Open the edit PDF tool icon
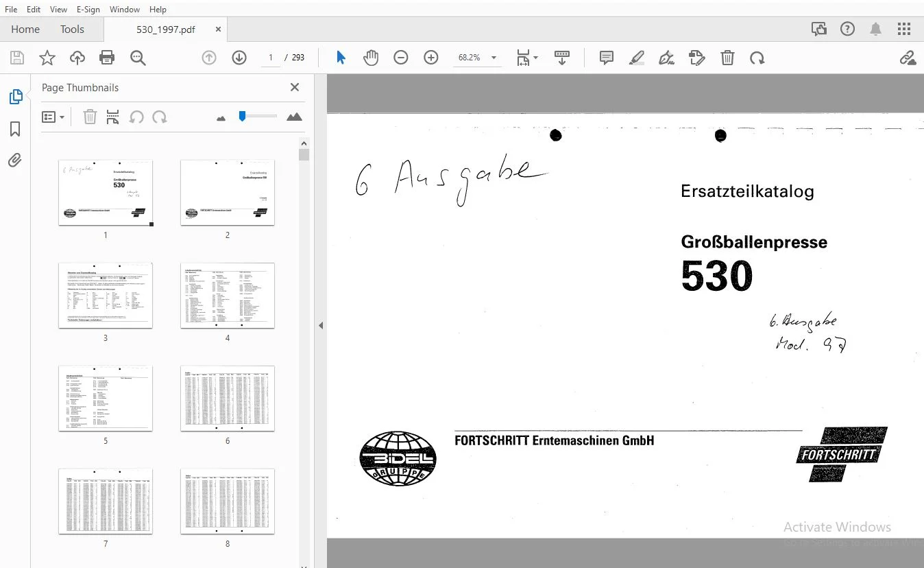Viewport: 924px width, 568px height. (697, 58)
